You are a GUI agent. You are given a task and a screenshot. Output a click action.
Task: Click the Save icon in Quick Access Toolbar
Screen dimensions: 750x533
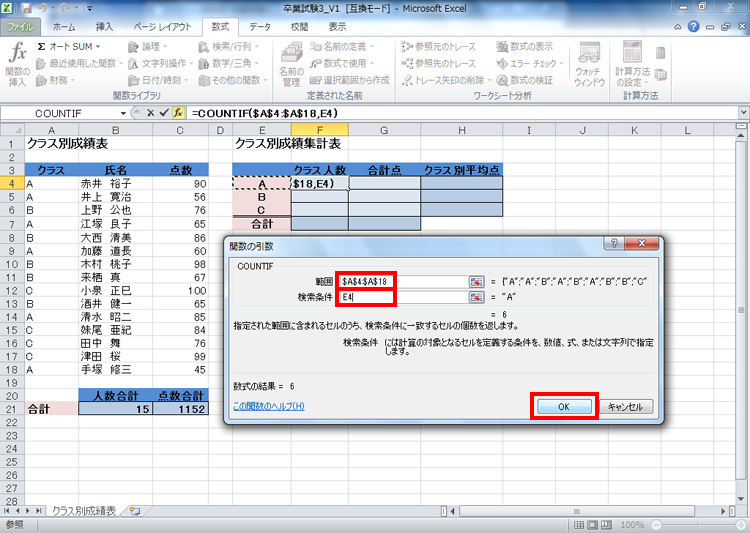coord(26,8)
